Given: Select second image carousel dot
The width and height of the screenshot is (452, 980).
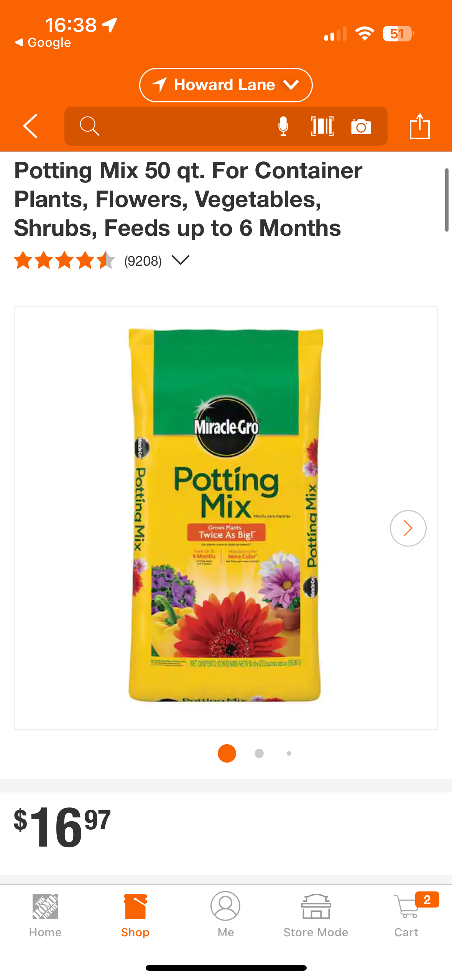Looking at the screenshot, I should [259, 753].
